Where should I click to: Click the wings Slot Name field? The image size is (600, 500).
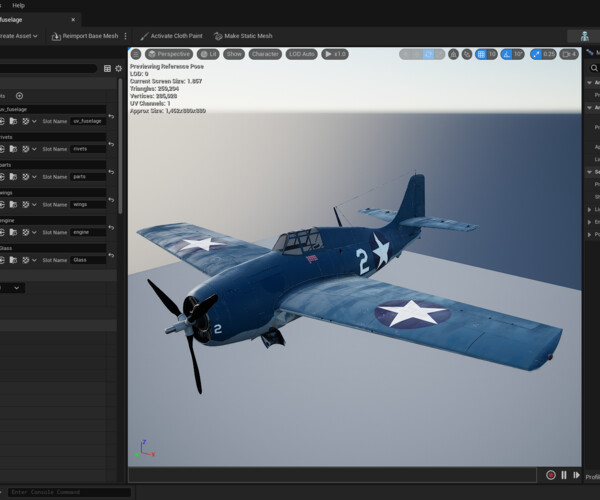tap(88, 204)
